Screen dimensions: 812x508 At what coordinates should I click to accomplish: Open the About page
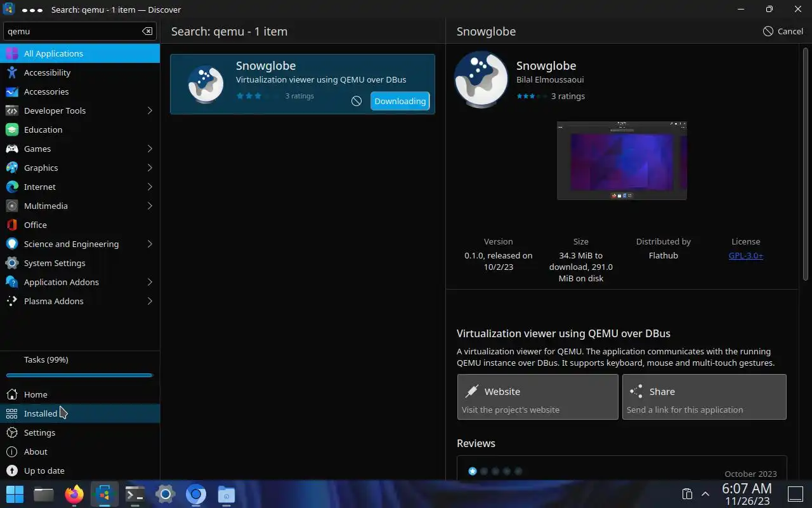tap(80, 451)
